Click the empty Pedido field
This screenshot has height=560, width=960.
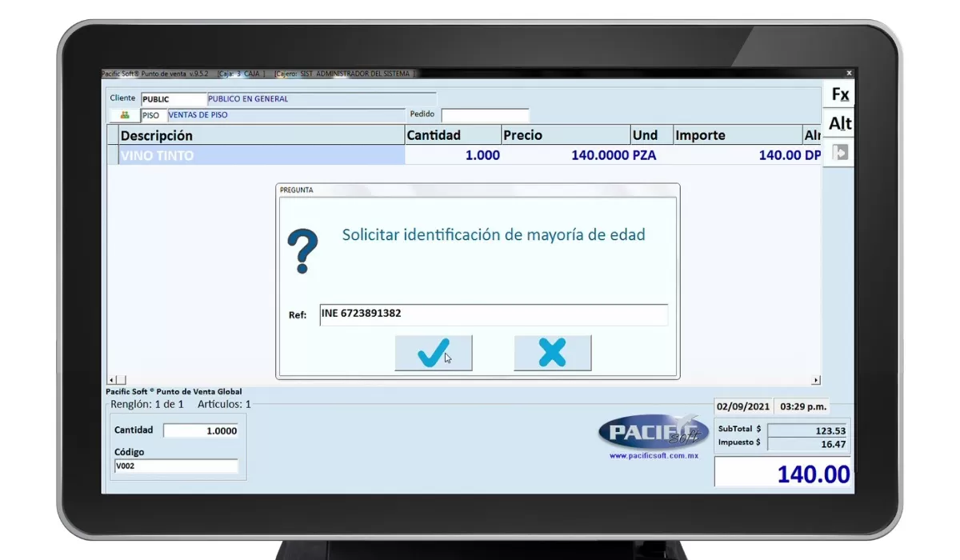pos(484,114)
